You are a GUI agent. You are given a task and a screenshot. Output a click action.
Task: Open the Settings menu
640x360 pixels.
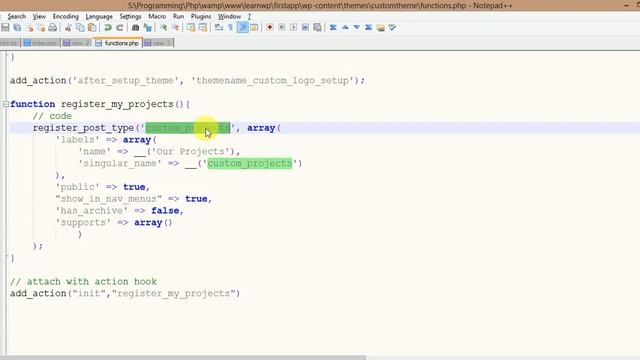(130, 16)
